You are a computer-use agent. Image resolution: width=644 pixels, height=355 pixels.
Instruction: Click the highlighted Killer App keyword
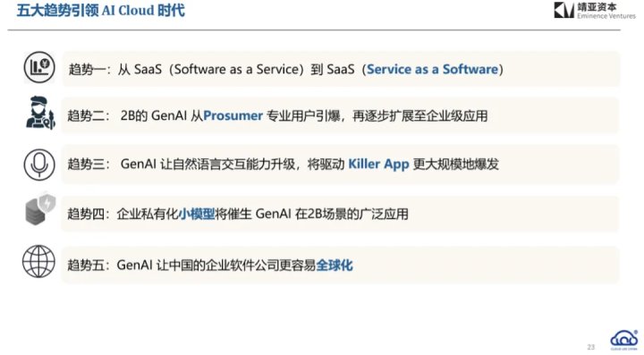(378, 165)
